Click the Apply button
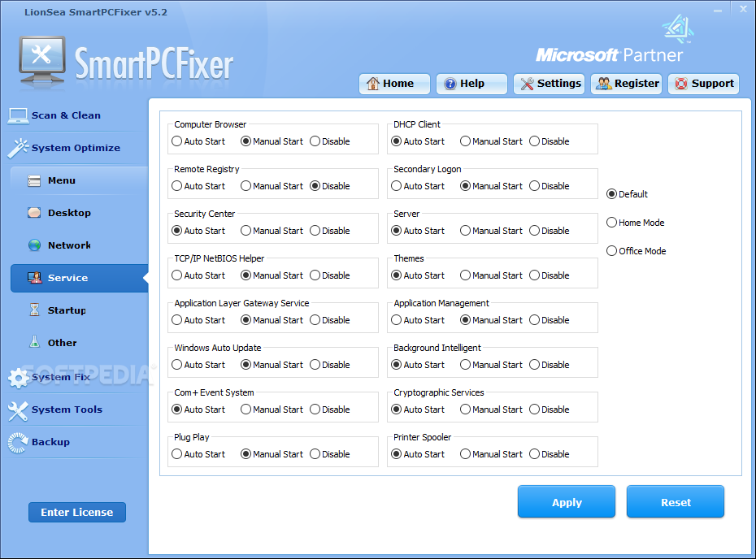756x559 pixels. 567,501
